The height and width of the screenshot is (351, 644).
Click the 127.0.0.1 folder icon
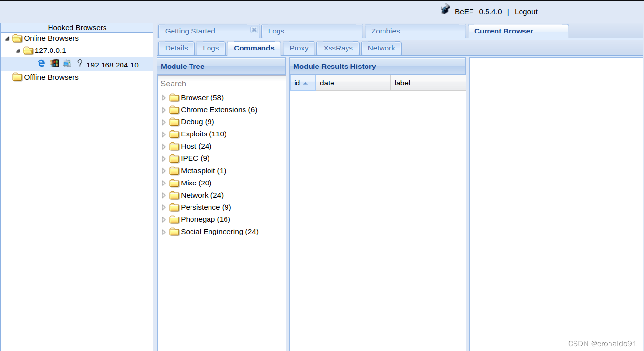pyautogui.click(x=28, y=50)
